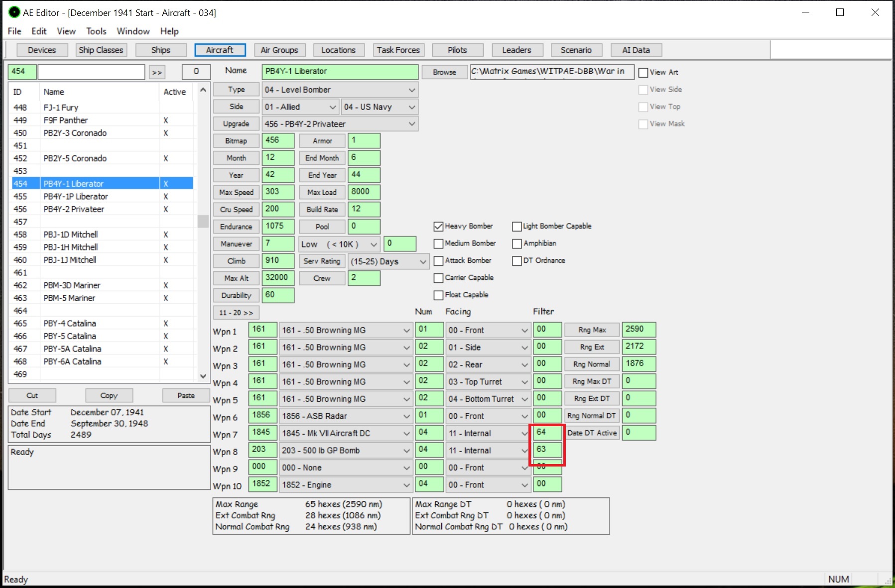Enable the Light Bomber Capable checkbox

[516, 227]
